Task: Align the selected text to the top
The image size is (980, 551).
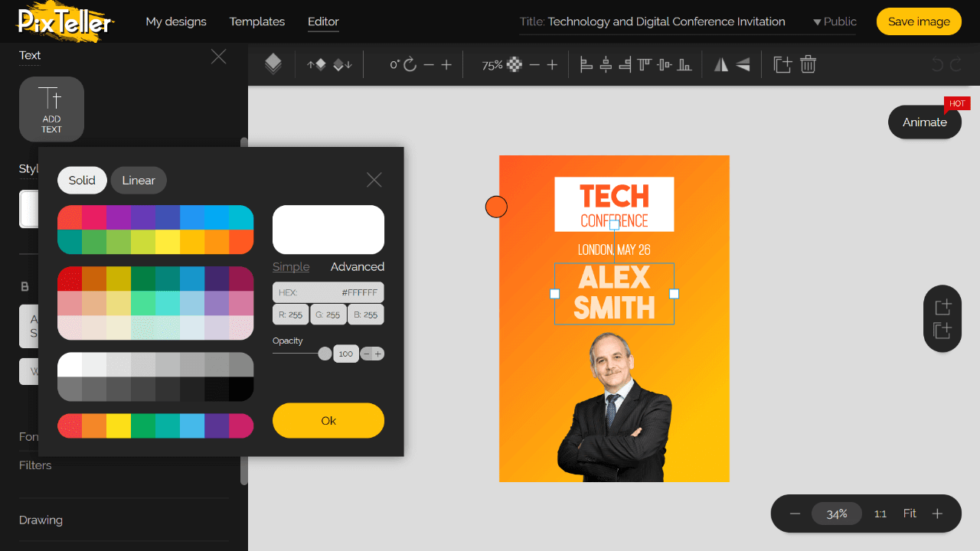Action: coord(643,64)
